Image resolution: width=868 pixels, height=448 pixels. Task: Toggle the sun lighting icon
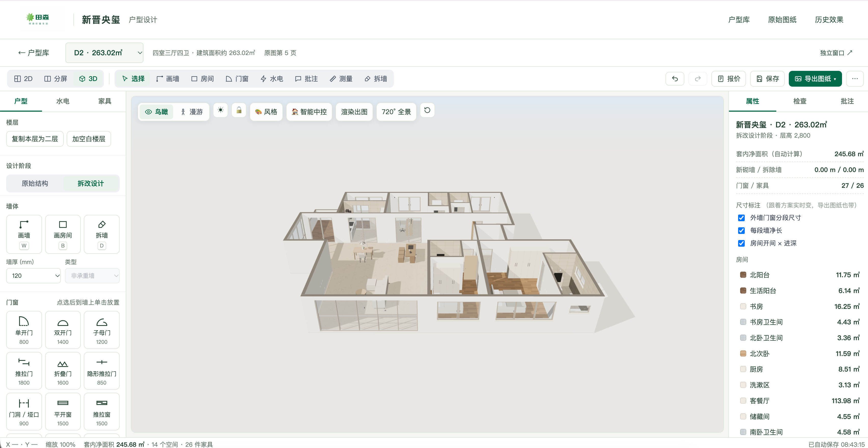click(220, 110)
